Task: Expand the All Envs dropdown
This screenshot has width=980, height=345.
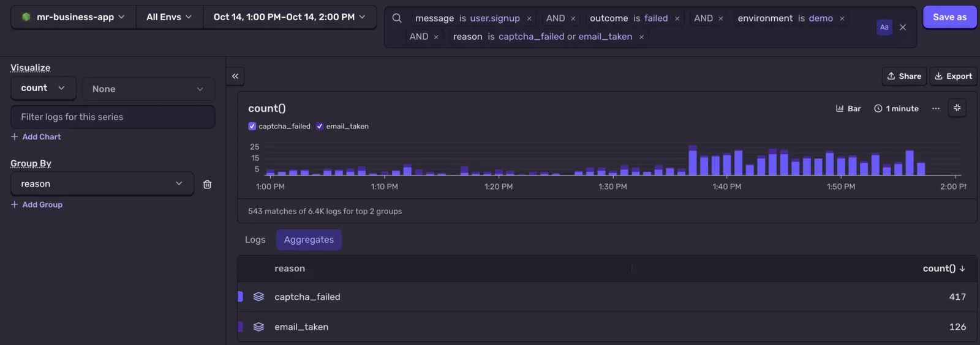Action: click(x=170, y=17)
